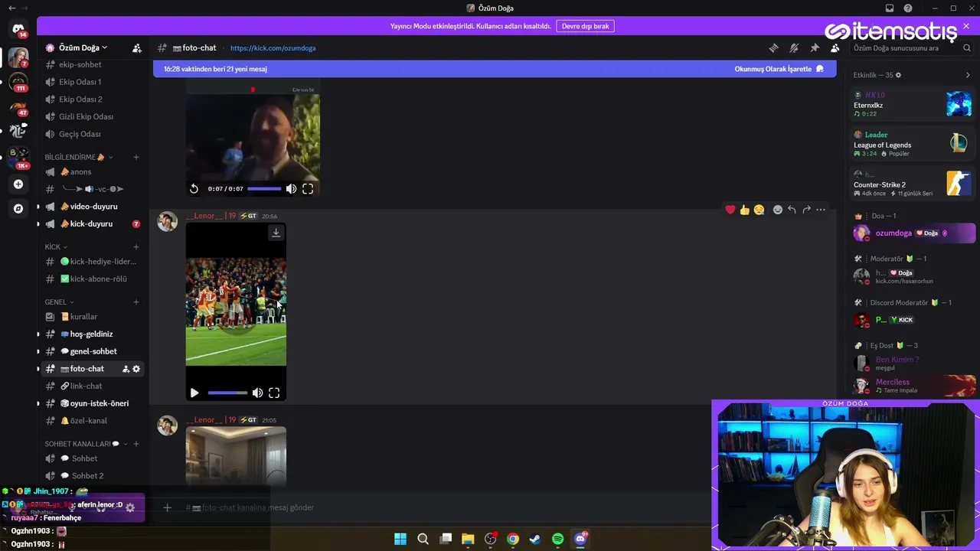
Task: Open Discord direct messages home icon
Action: click(18, 30)
